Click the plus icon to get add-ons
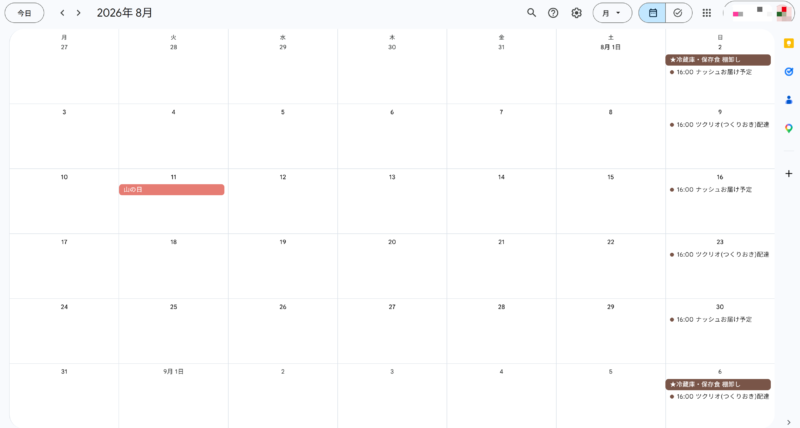Screen dimensions: 800x428 pos(789,173)
